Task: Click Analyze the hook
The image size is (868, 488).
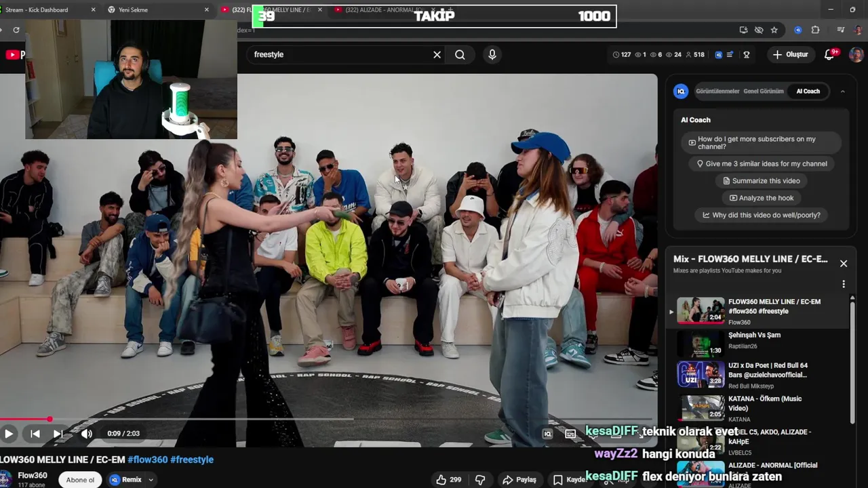Action: [761, 198]
